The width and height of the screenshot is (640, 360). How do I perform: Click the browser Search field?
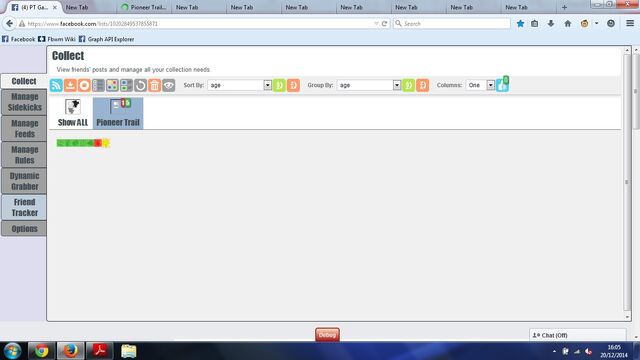pos(452,24)
